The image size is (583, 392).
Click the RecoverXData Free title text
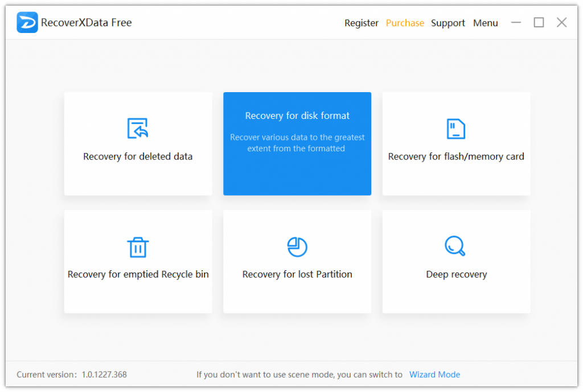click(87, 23)
